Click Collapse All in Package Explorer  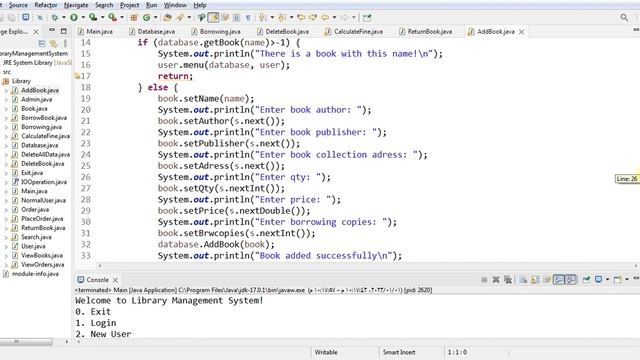(42, 43)
